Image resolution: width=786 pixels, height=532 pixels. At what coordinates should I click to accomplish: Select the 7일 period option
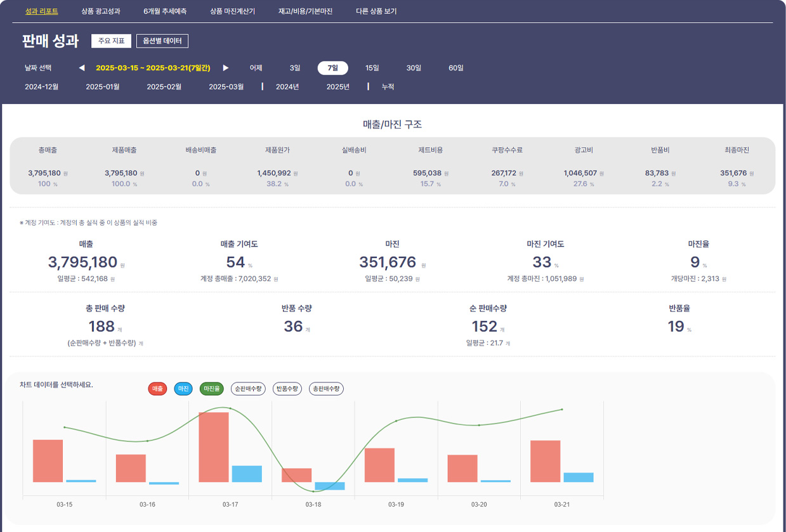pos(332,68)
